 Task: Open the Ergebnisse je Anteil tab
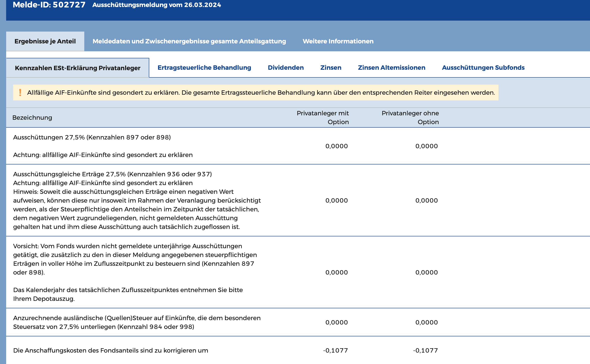pyautogui.click(x=45, y=41)
